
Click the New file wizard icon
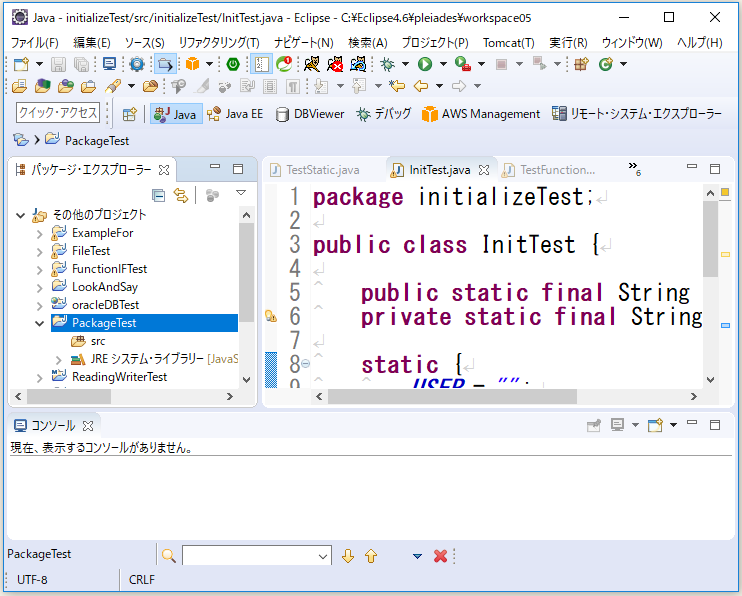point(21,64)
